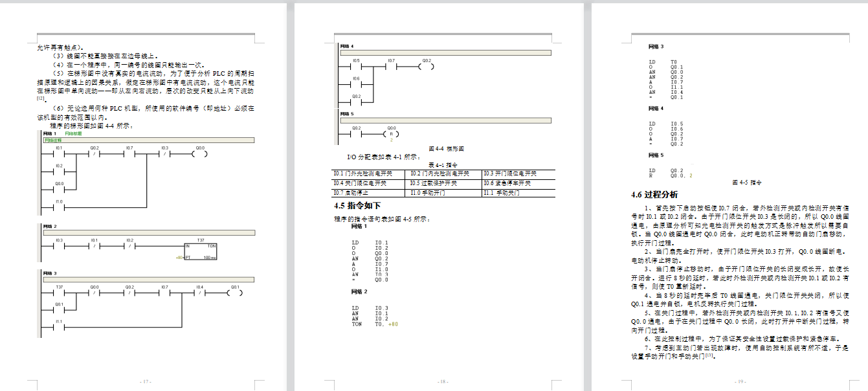Click the paragraph starting "4、当 8 秒的延时完毕后"
Image resolution: width=868 pixels, height=391 pixels.
click(739, 299)
